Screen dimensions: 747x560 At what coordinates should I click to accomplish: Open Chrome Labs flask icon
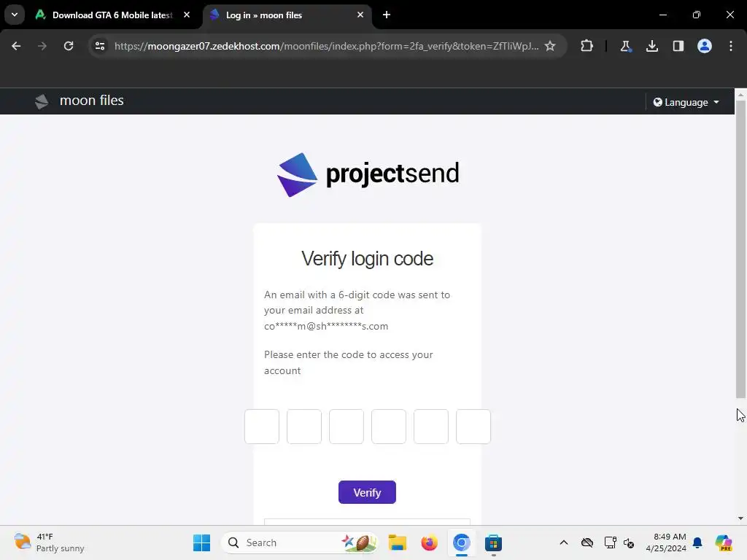pyautogui.click(x=625, y=46)
